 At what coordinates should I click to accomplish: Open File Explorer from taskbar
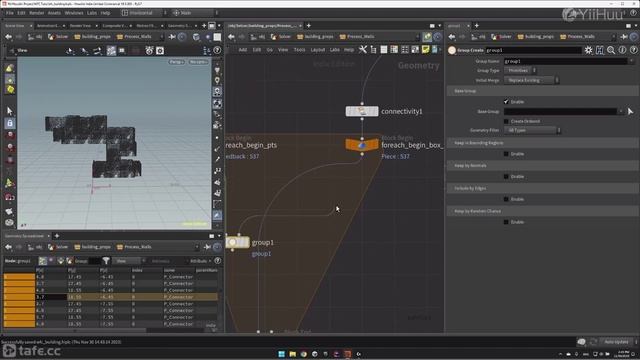(293, 354)
